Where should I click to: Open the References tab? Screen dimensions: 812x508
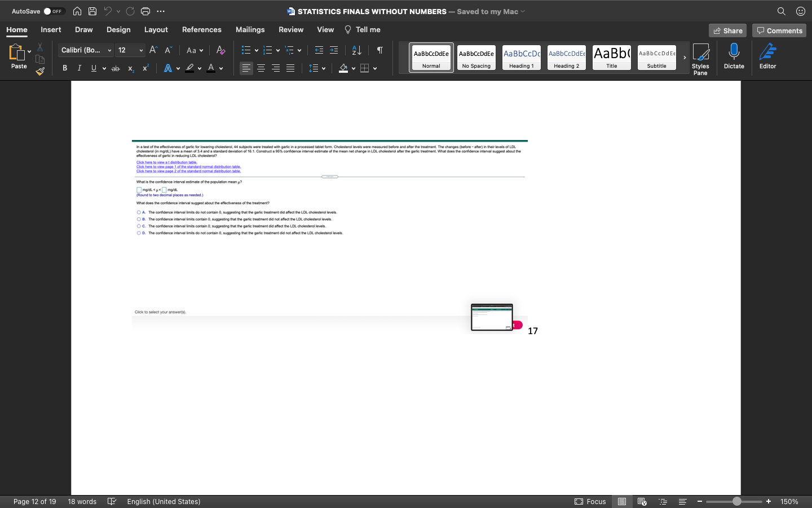(201, 29)
